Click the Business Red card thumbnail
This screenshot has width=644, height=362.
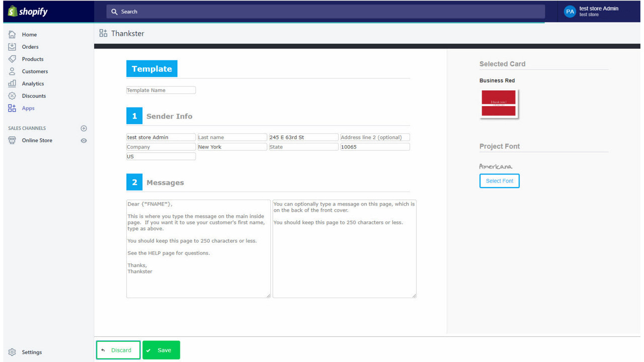(499, 103)
